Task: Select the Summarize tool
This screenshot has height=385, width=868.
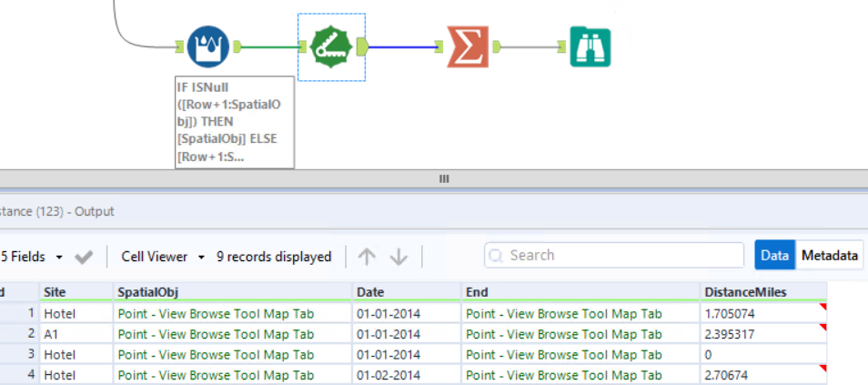Action: click(468, 47)
